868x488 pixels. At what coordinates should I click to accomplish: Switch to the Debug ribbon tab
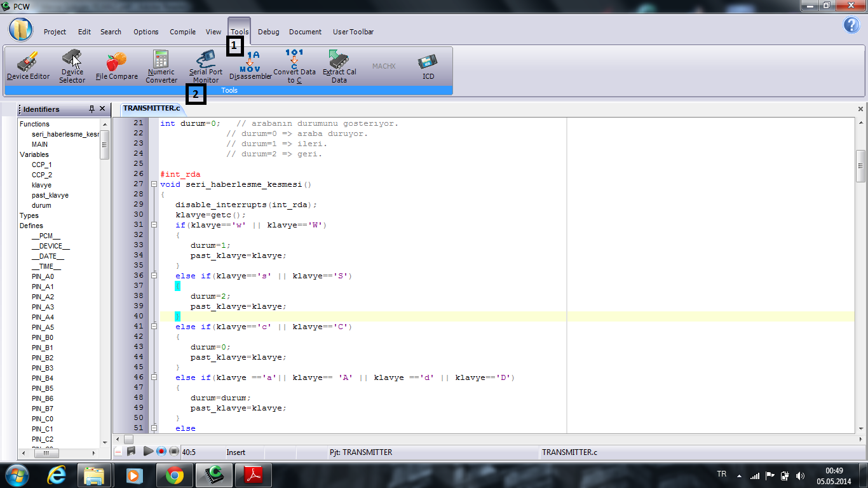tap(268, 32)
